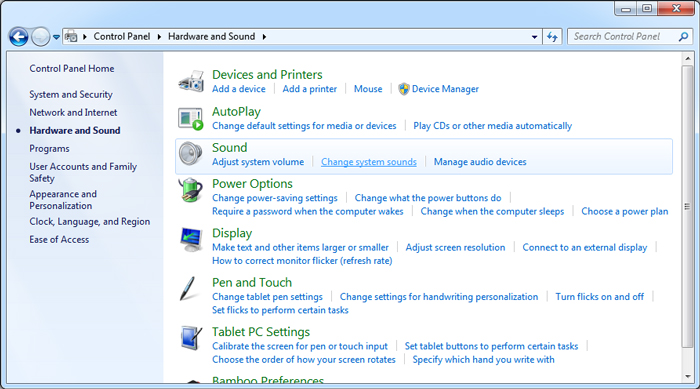
Task: Click Manage audio devices
Action: tap(480, 162)
